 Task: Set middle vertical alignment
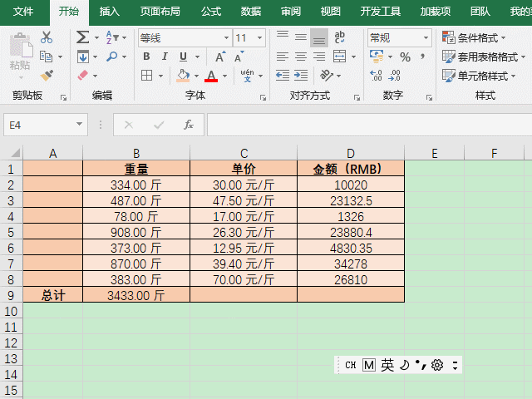301,37
